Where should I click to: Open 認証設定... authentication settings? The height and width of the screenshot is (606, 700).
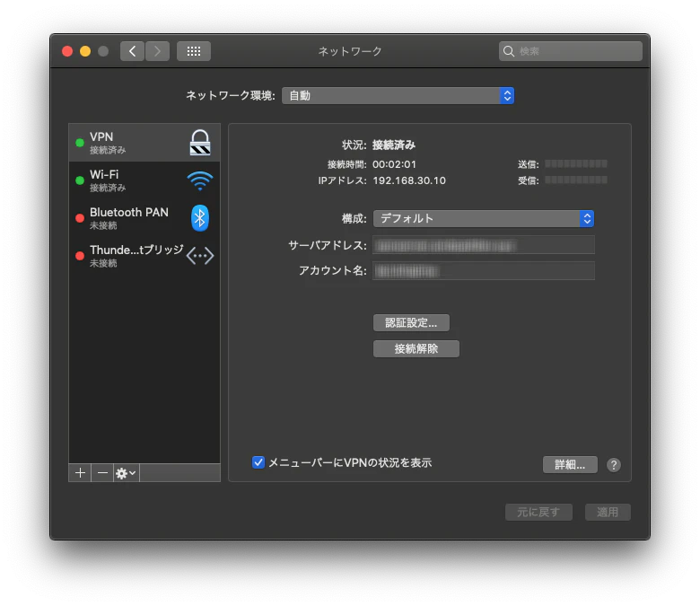[411, 323]
